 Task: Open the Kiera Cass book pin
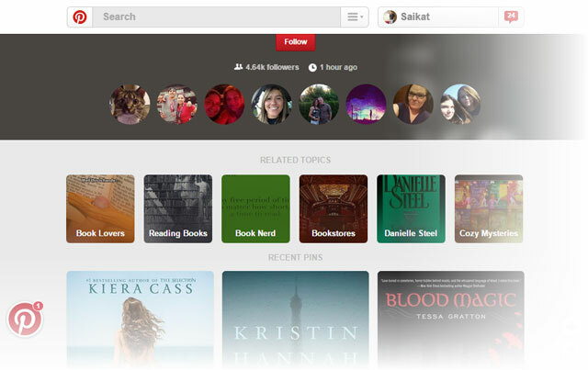(141, 320)
